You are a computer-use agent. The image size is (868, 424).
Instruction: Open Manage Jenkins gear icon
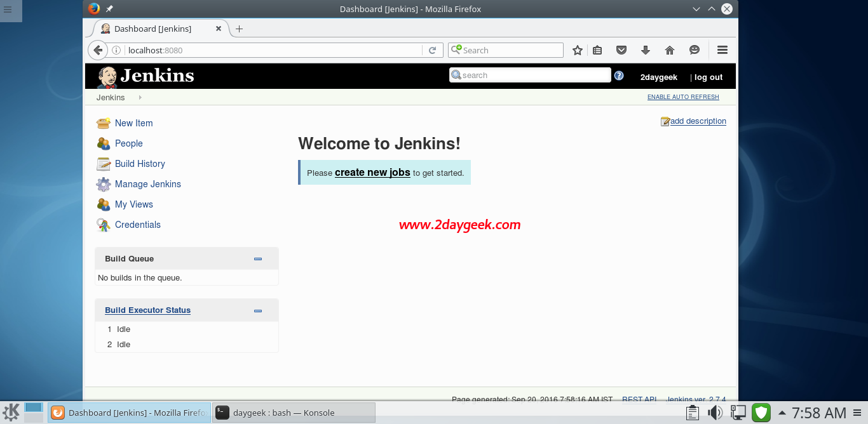[104, 184]
